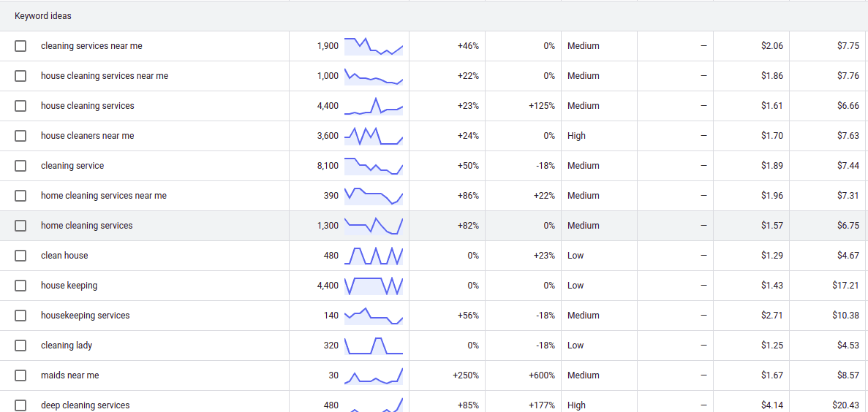Click the home cleaning services keyword text

click(87, 226)
